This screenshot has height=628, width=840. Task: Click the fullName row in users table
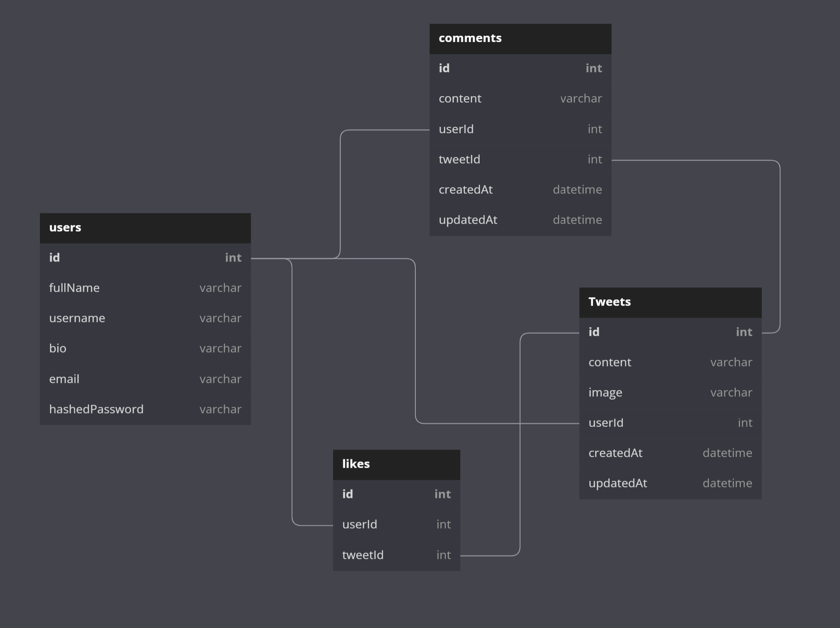point(145,288)
